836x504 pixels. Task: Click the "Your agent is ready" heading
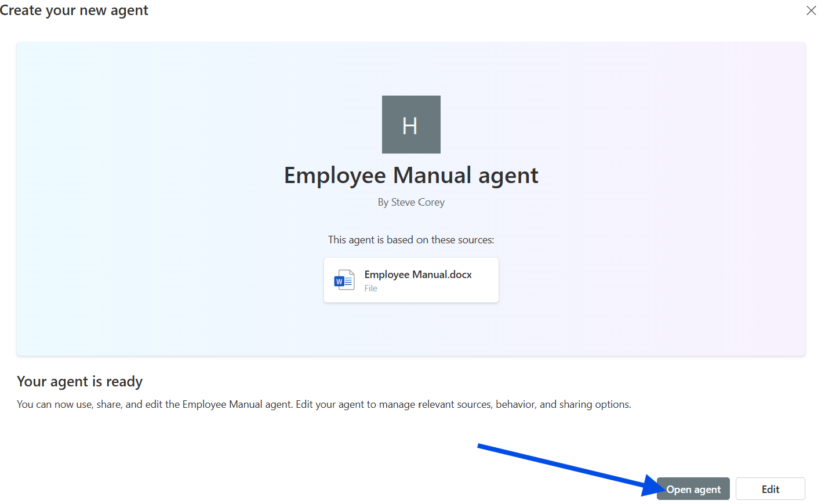(x=79, y=381)
